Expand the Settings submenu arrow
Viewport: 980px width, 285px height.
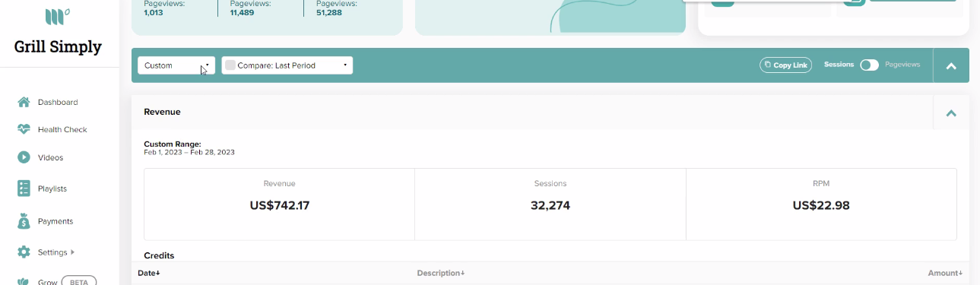click(72, 252)
